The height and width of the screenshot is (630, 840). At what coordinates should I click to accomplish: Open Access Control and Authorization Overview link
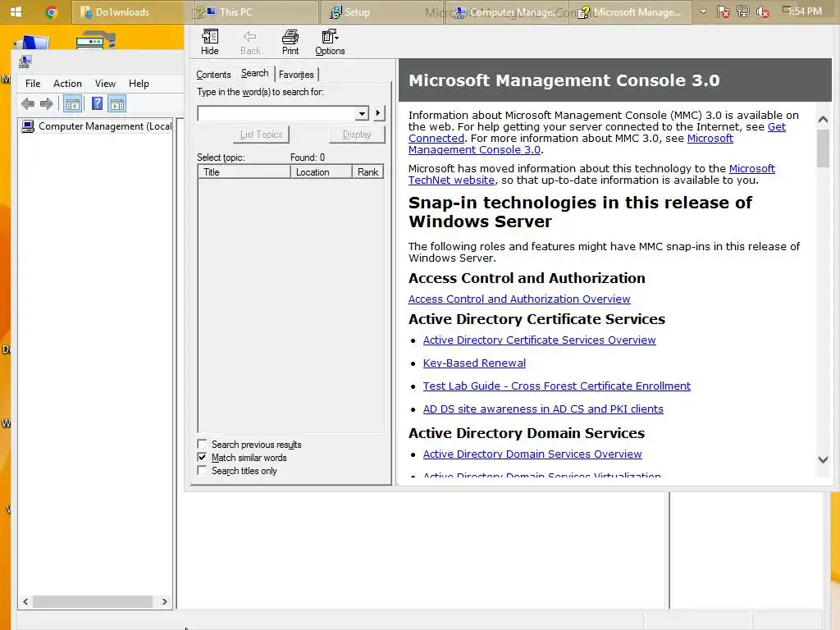point(519,299)
